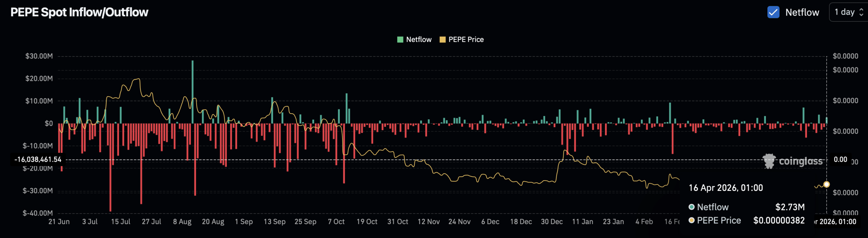Click the $30.00M label on the left axis
This screenshot has height=238, width=868.
pos(39,56)
